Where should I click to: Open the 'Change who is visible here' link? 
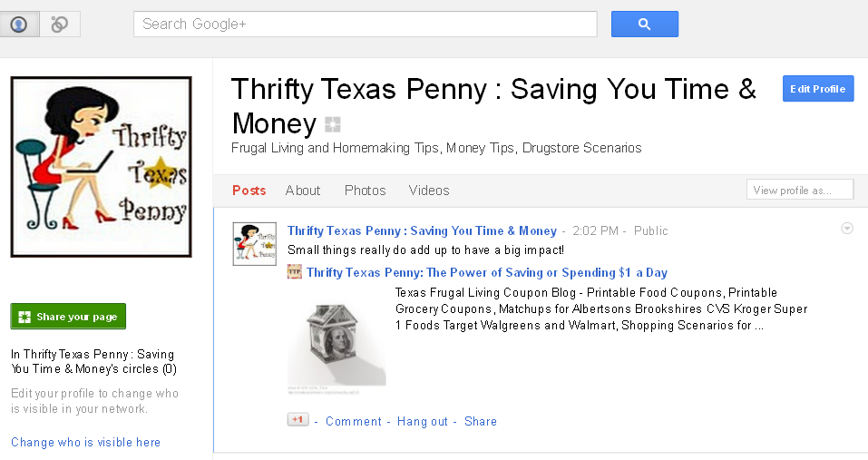point(85,443)
